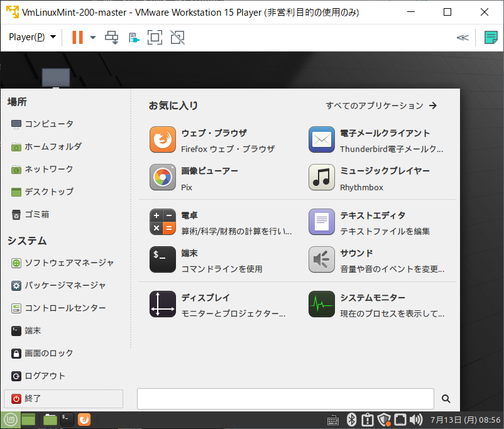Viewport: 504px width, 429px height.
Task: Open ディスプレイ settings icon
Action: [x=163, y=304]
